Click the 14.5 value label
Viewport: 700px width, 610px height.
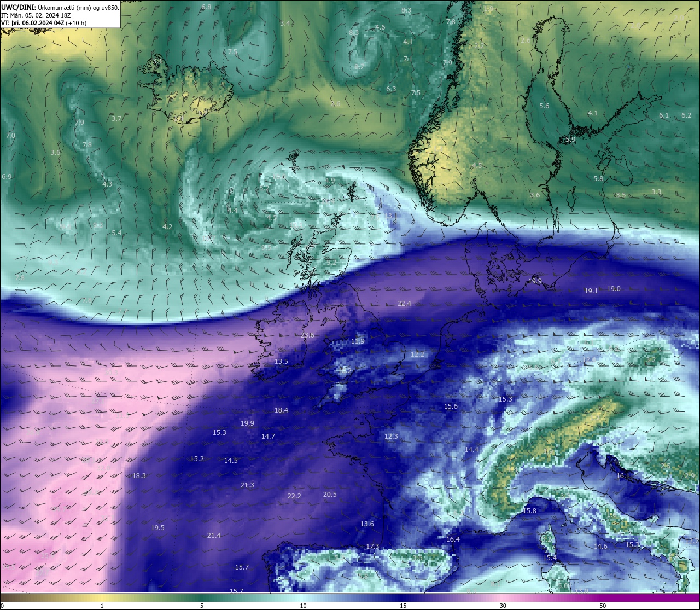click(231, 461)
